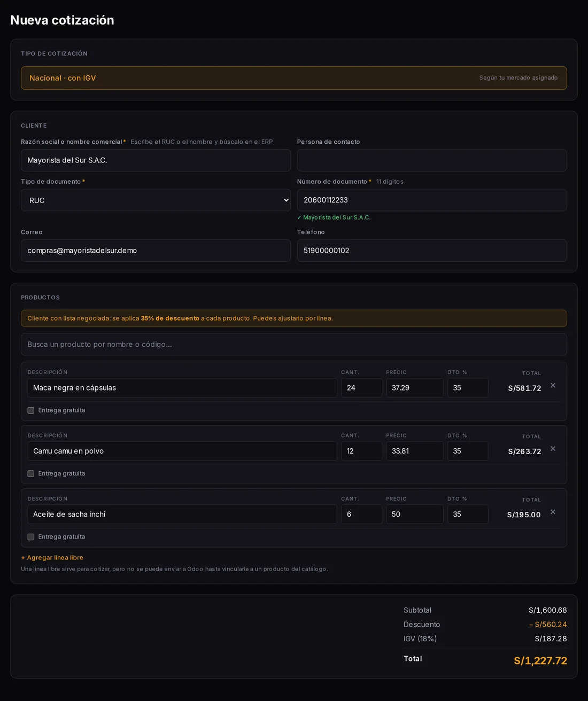Click the línea libre Odoo note text
Viewport: 588px width, 701px height.
pyautogui.click(x=174, y=569)
